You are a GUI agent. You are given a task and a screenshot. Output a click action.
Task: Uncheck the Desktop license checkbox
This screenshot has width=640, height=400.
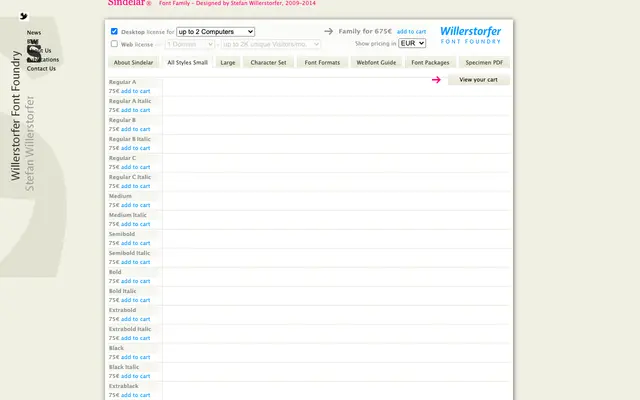(114, 31)
